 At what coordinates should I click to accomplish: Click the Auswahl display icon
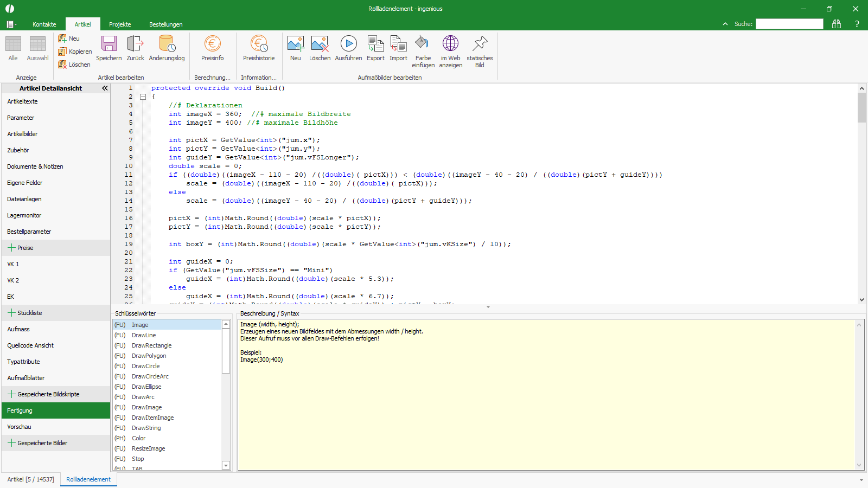click(37, 48)
